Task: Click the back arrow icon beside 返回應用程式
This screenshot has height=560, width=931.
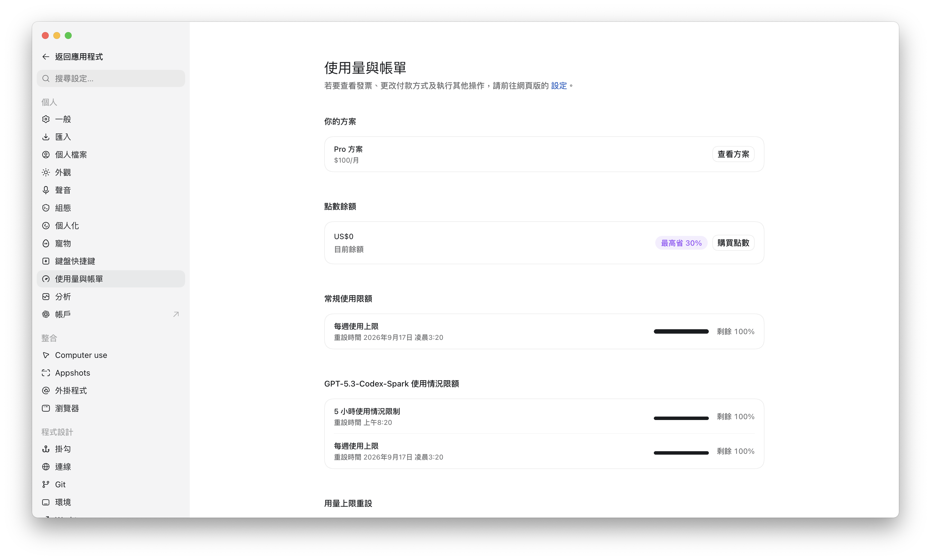Action: coord(46,57)
